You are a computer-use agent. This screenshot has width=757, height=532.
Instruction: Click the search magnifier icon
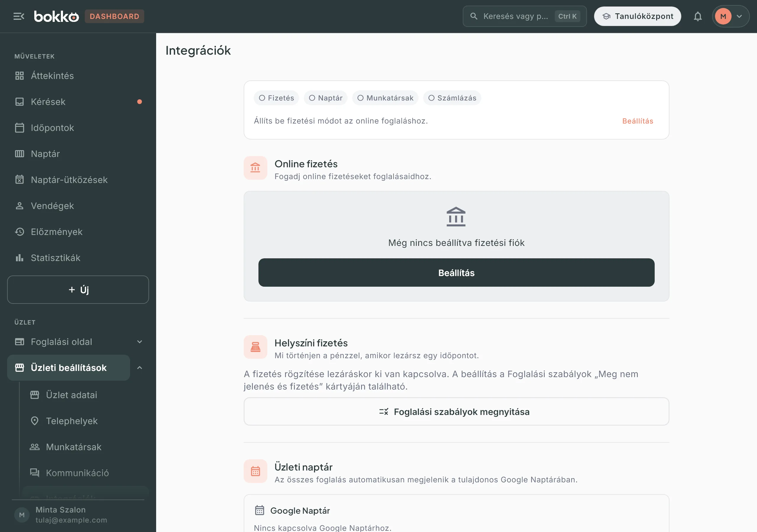[474, 16]
